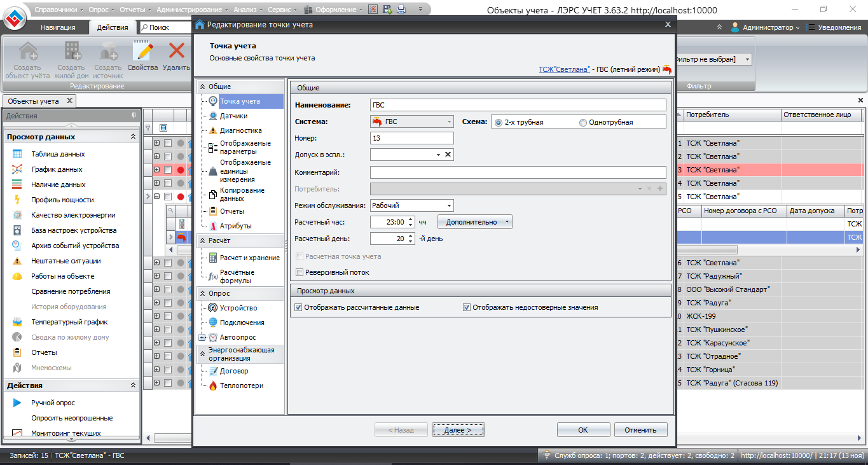Select Диагностика warning item in tree
This screenshot has height=465, width=868.
(240, 130)
